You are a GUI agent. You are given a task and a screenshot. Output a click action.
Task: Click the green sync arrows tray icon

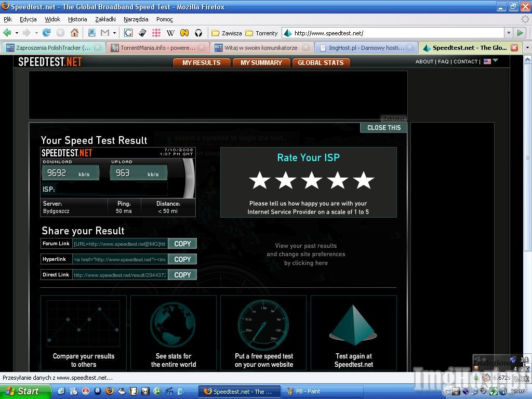pyautogui.click(x=493, y=392)
